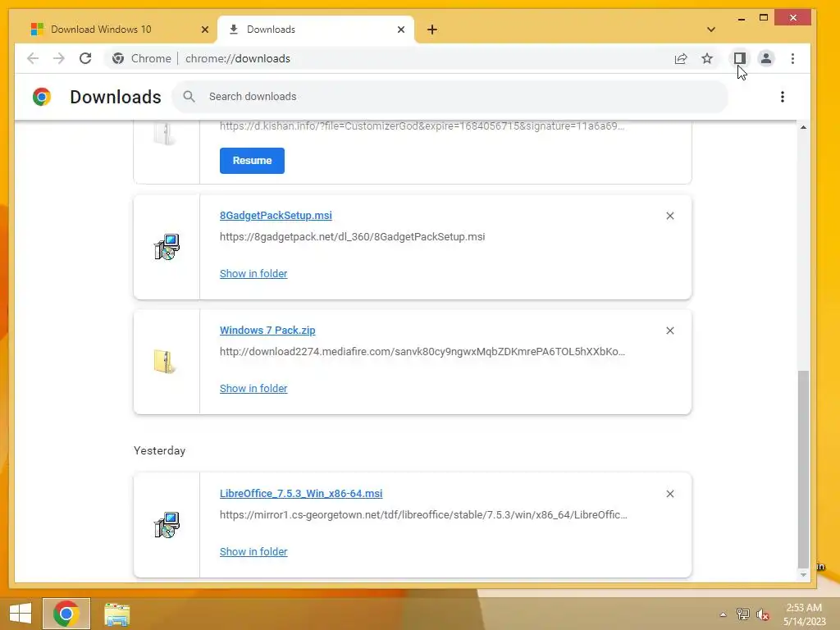Remove Windows 7 Pack.zip from the list
This screenshot has height=630, width=840.
coord(669,331)
